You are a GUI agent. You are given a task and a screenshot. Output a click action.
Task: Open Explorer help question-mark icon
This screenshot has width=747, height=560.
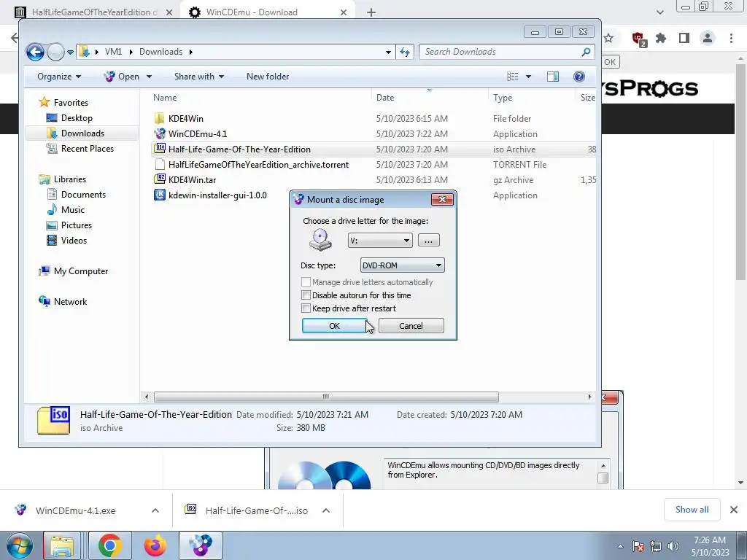point(578,77)
